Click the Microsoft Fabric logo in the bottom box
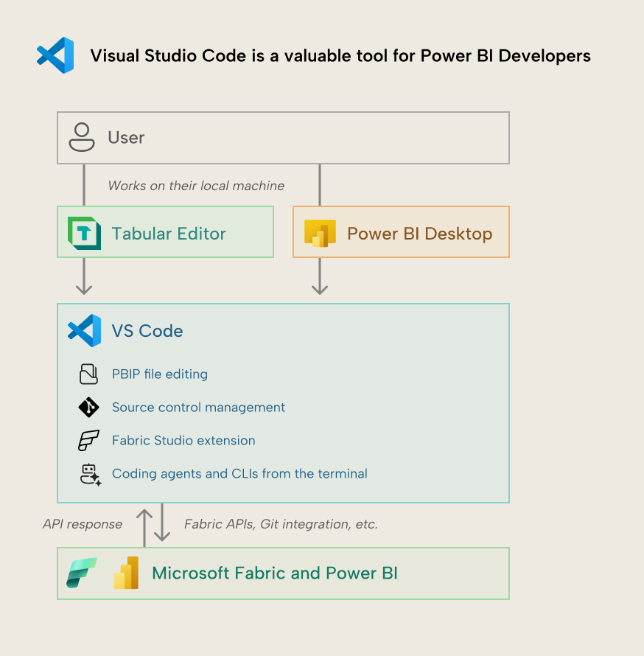 82,573
